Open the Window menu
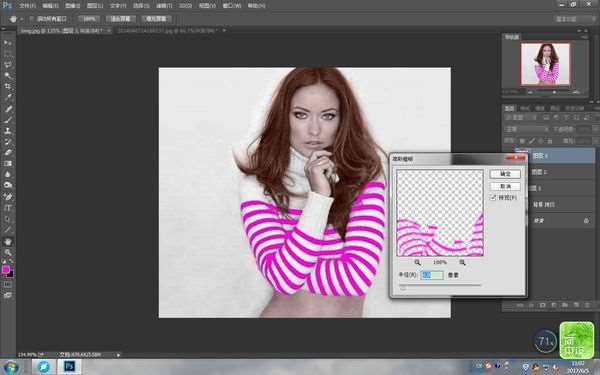 coord(231,6)
